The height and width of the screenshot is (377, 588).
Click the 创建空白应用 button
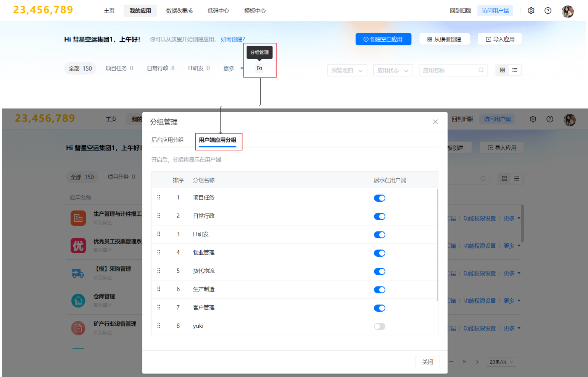(383, 39)
